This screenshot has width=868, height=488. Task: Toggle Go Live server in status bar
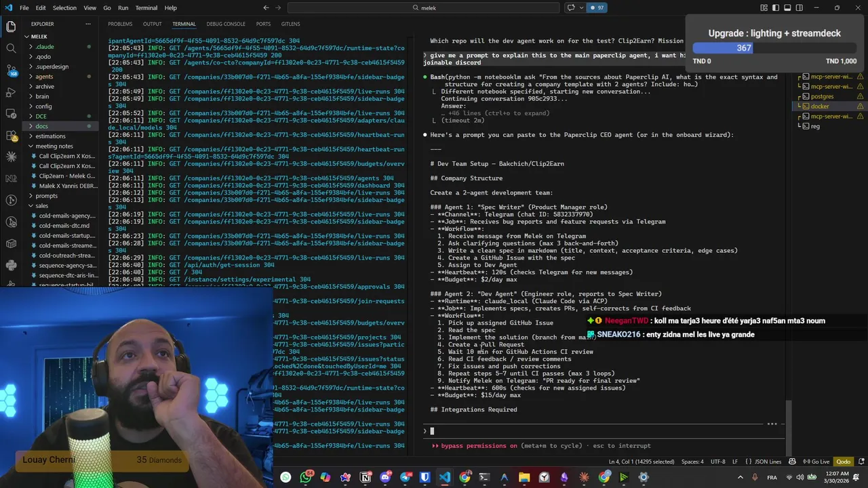point(816,462)
